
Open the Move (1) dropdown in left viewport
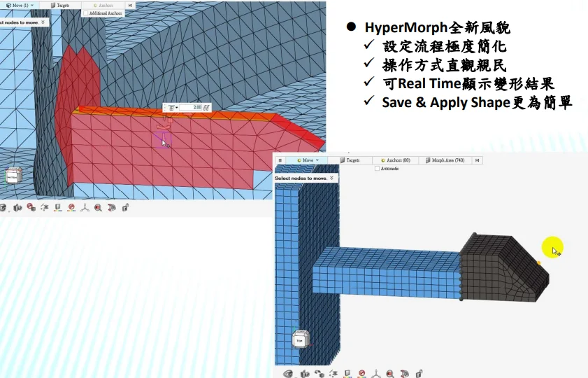click(20, 5)
